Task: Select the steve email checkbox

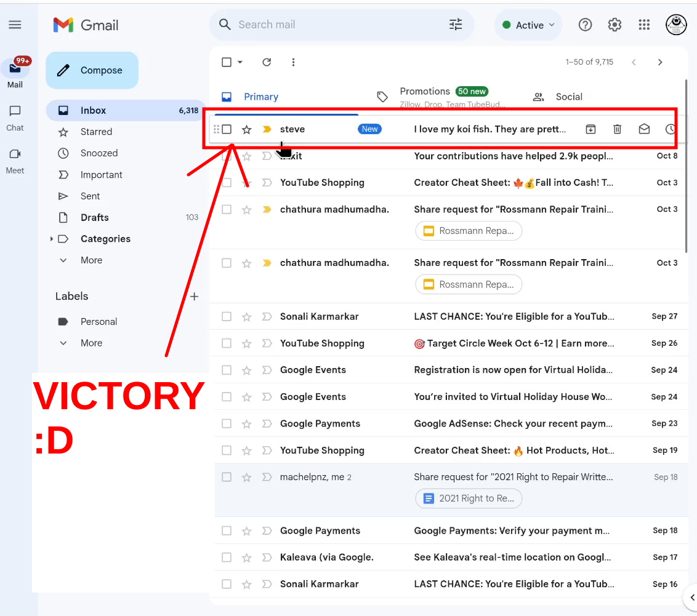Action: [x=227, y=129]
